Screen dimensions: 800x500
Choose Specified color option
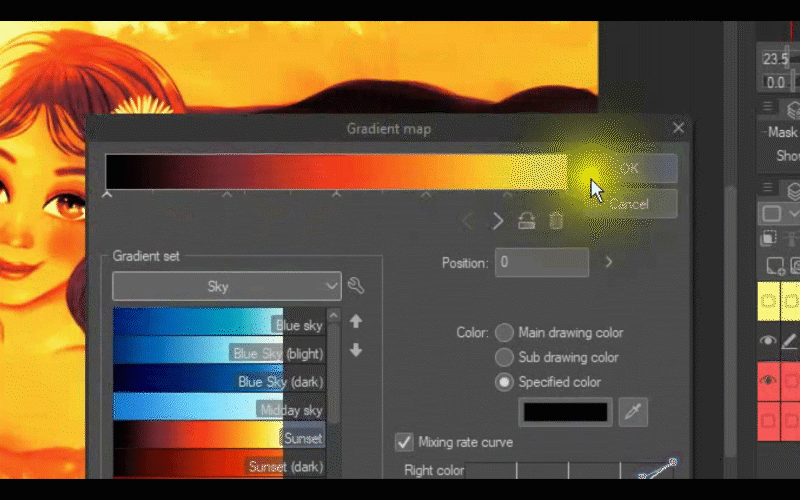coord(504,382)
